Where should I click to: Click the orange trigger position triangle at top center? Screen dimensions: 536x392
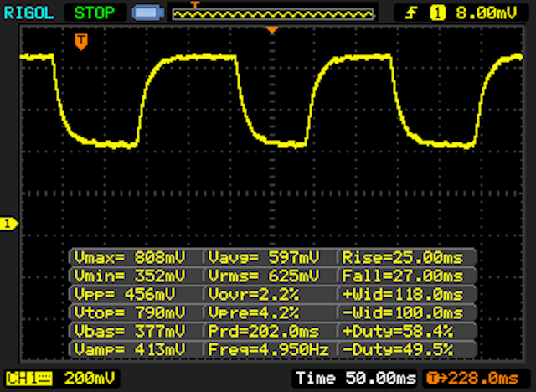[x=271, y=31]
